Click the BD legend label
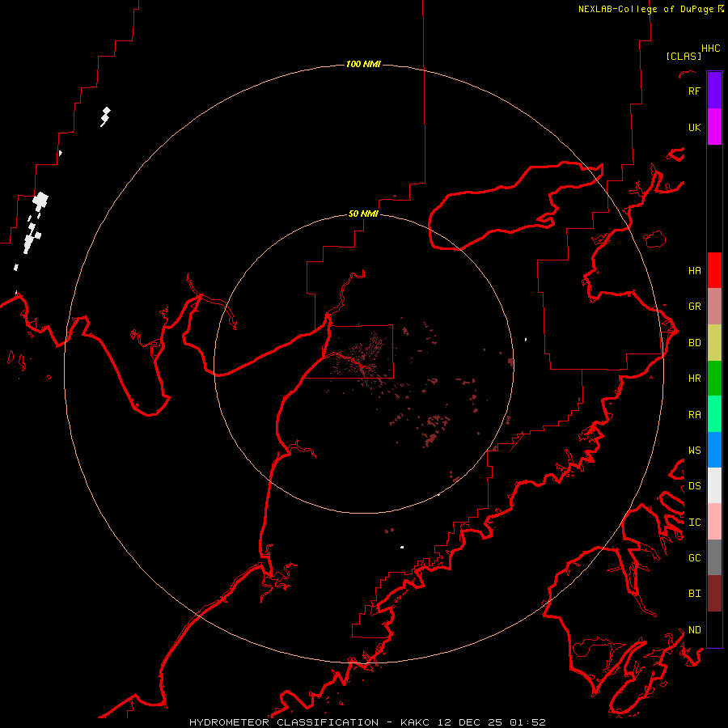The image size is (728, 728). (694, 343)
